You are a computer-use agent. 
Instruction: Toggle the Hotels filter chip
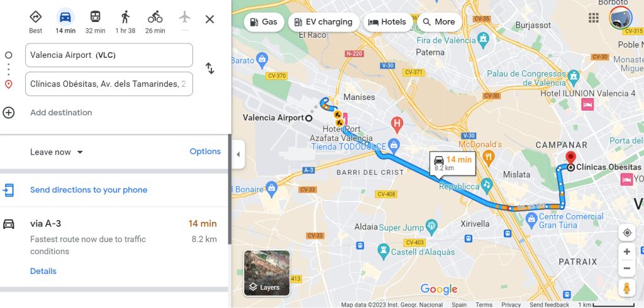pos(388,22)
